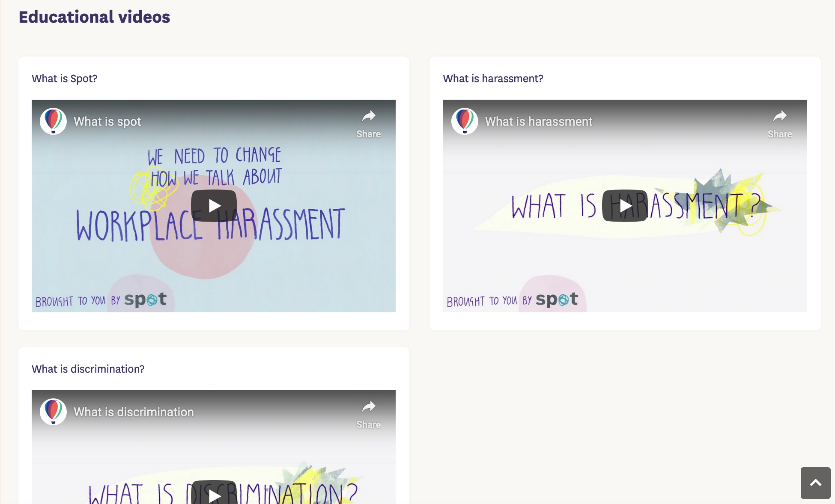Play the 'What is harassment' video
The width and height of the screenshot is (835, 504).
tap(625, 206)
